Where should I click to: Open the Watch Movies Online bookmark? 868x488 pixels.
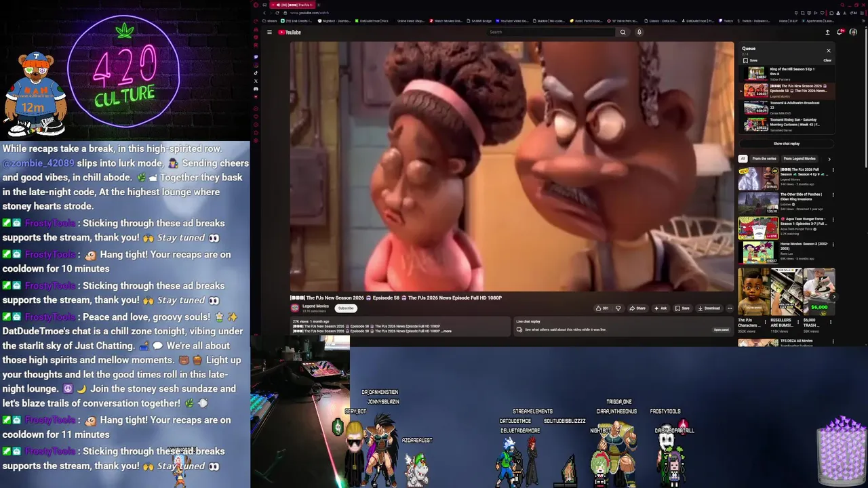pyautogui.click(x=446, y=21)
